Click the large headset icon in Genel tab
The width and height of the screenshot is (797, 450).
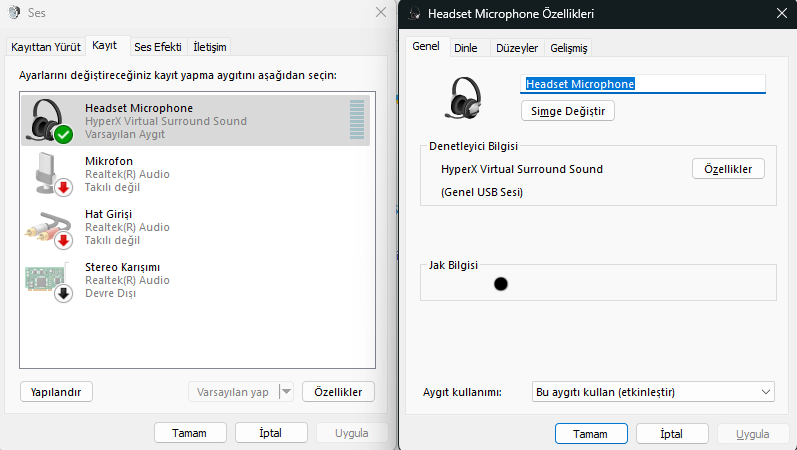click(x=463, y=98)
